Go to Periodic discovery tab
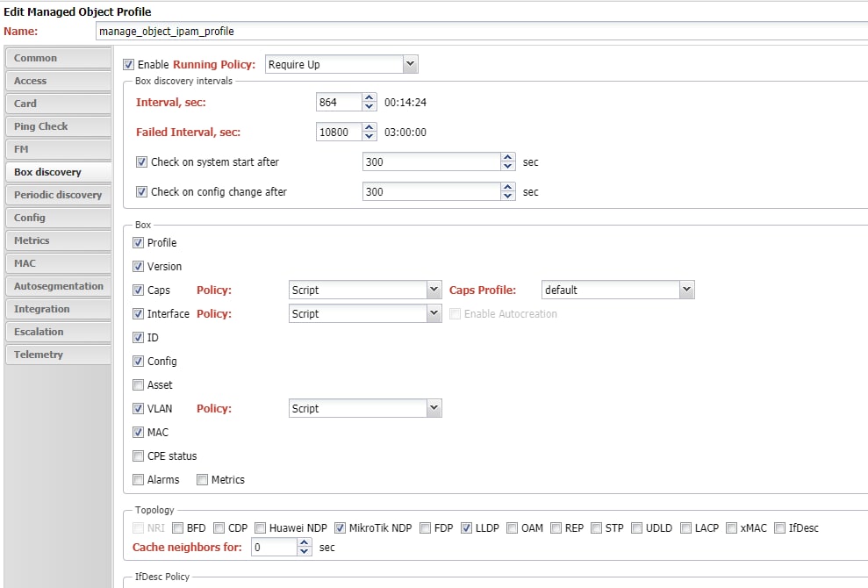This screenshot has height=588, width=868. [58, 195]
